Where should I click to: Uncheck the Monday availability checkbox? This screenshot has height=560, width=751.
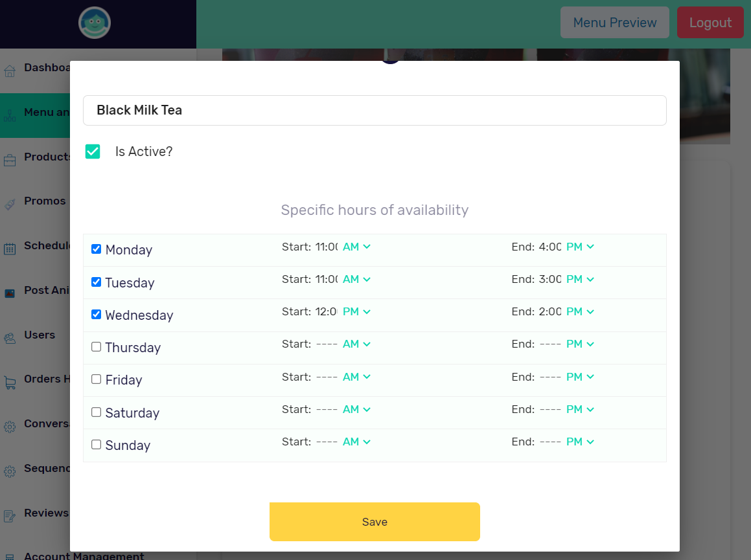[x=97, y=249]
